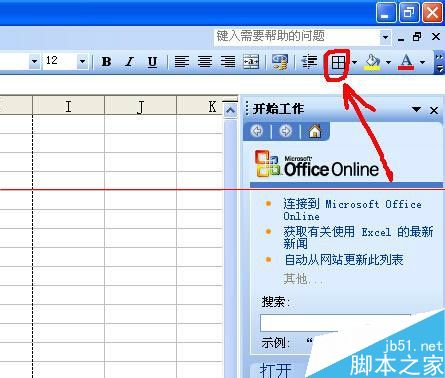Image resolution: width=445 pixels, height=378 pixels.
Task: Click the Microsoft Office Online logo
Action: click(x=317, y=164)
